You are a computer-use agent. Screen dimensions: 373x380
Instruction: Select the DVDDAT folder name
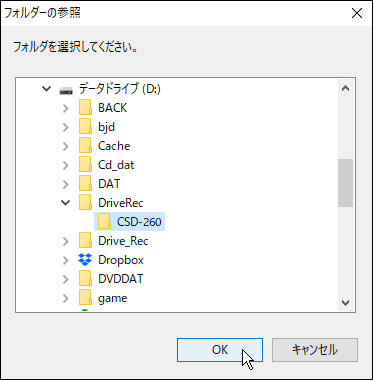coord(120,279)
